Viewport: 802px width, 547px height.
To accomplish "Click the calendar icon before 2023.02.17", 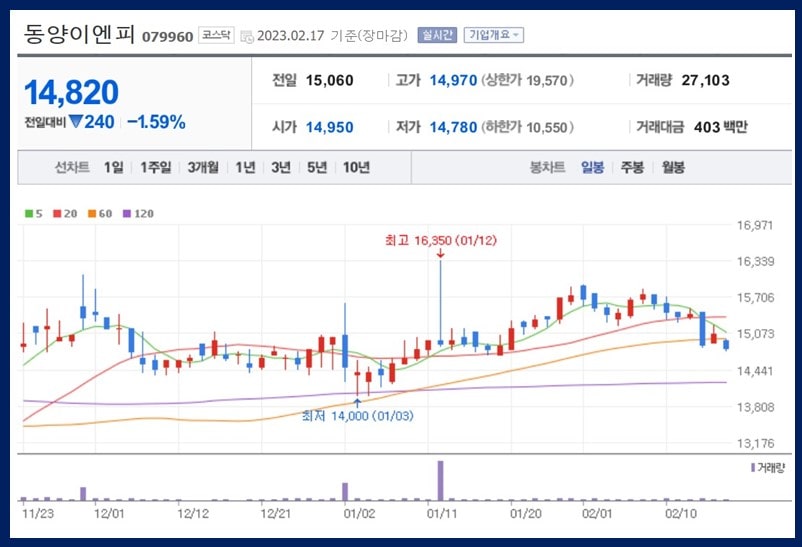I will [x=247, y=36].
